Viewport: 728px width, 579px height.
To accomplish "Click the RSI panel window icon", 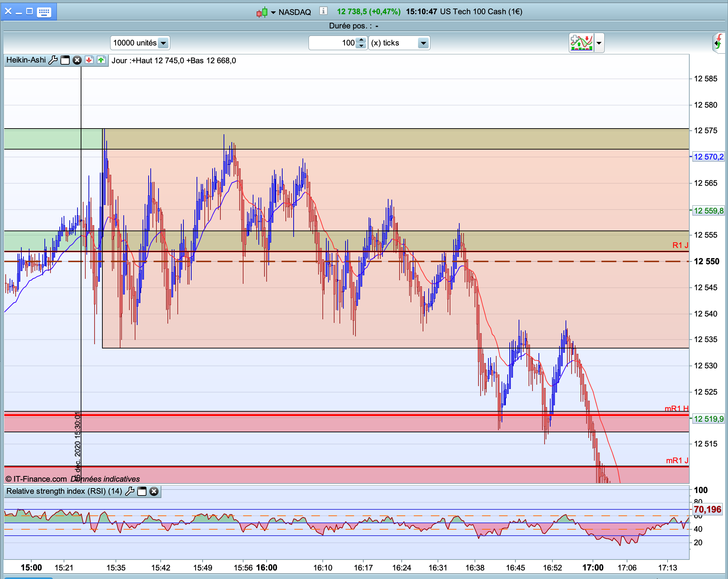I will pos(142,491).
